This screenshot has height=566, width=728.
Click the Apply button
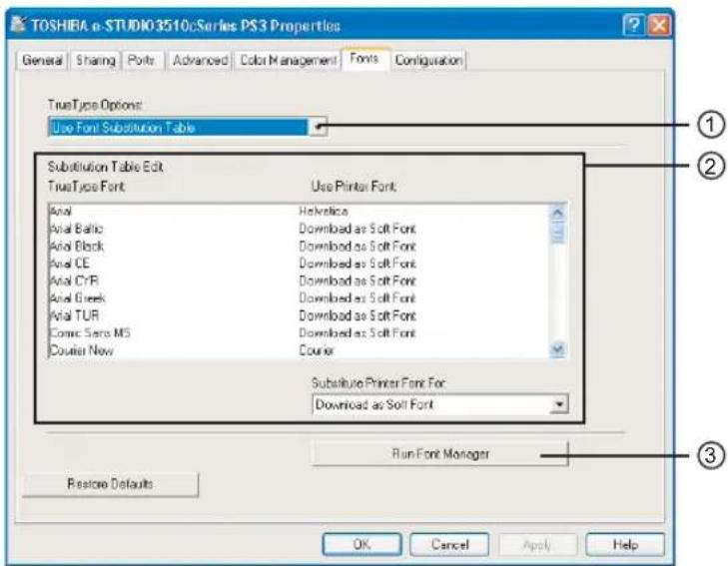(x=537, y=544)
